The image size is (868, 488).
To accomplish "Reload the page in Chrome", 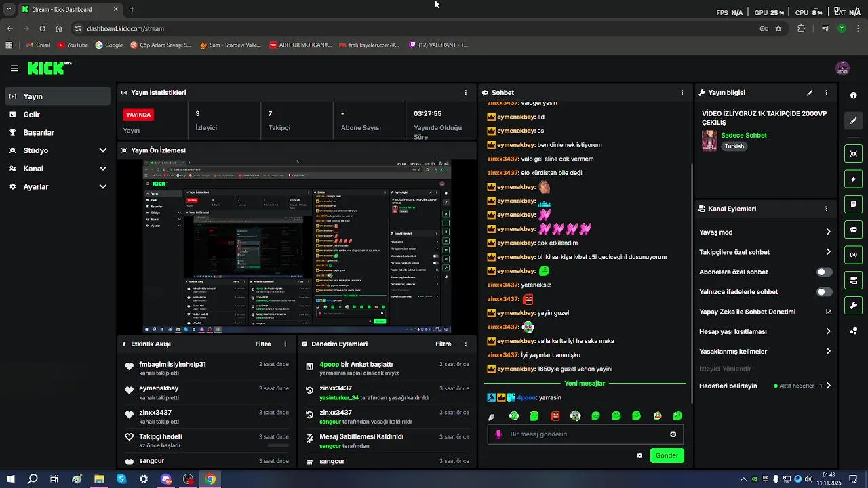I will (x=42, y=28).
